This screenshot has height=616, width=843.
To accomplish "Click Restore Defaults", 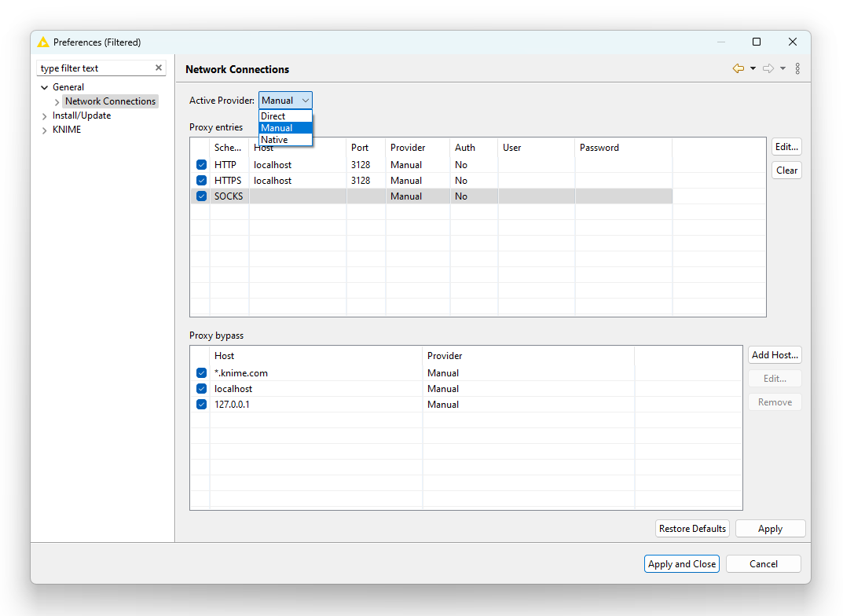I will (x=692, y=528).
